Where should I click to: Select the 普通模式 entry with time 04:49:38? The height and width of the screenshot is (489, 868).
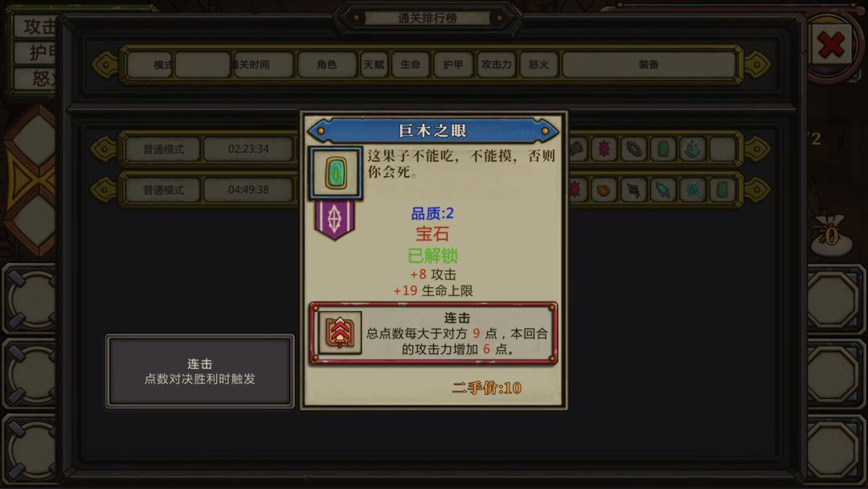pyautogui.click(x=163, y=190)
